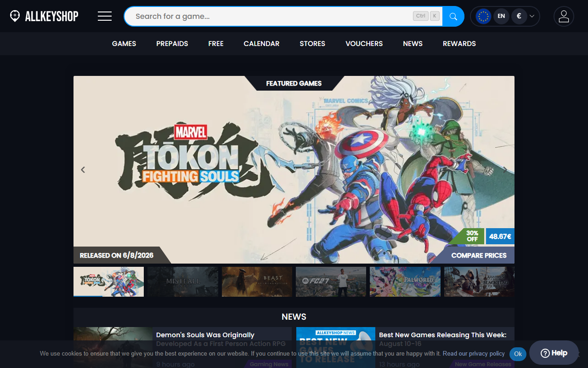Open the Prepaids menu
The height and width of the screenshot is (368, 588).
172,44
